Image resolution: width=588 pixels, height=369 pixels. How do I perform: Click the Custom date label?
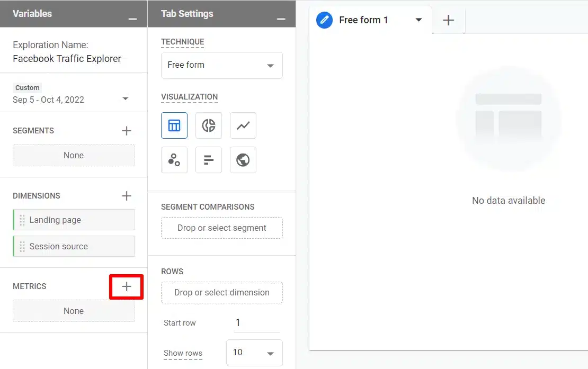click(x=28, y=88)
